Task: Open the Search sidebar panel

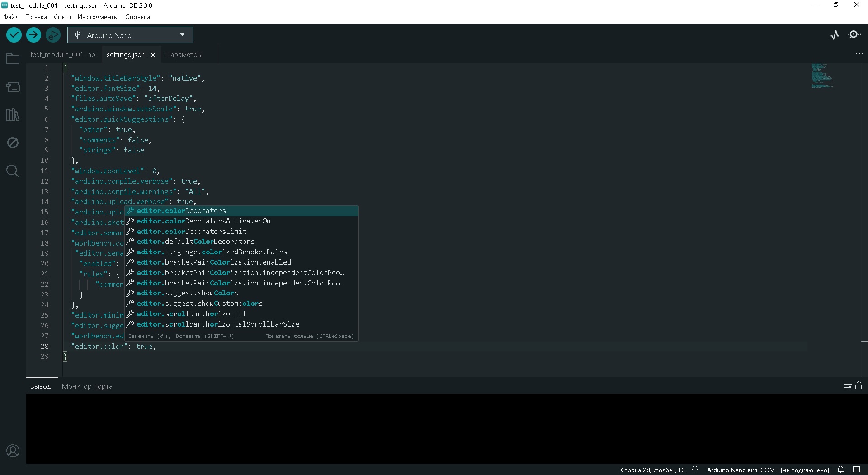Action: click(12, 171)
